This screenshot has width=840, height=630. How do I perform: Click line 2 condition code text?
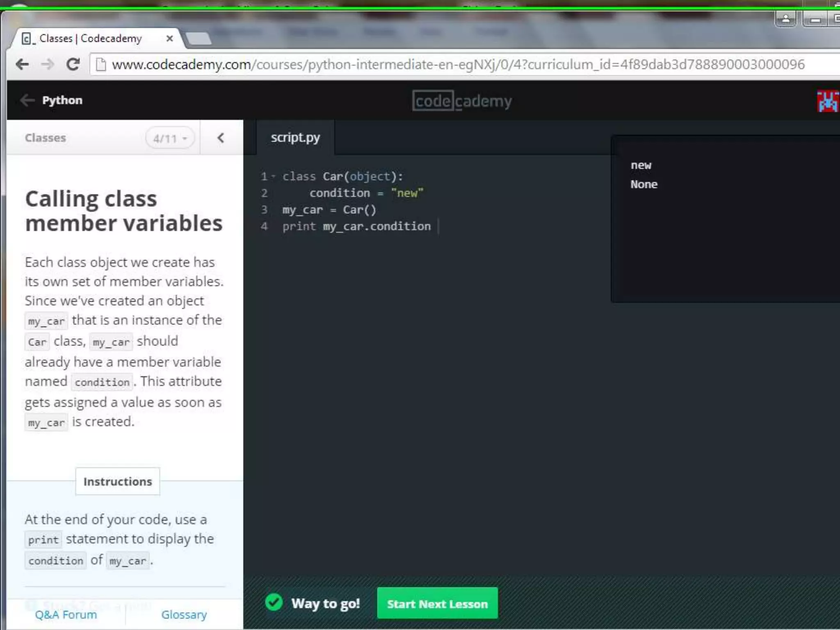click(x=366, y=193)
